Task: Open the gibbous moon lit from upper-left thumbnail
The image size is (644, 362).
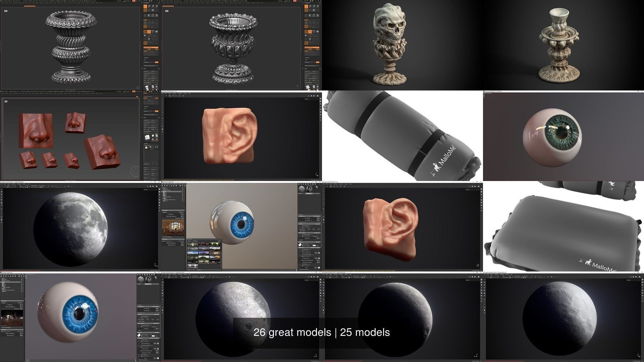Action: click(x=241, y=317)
